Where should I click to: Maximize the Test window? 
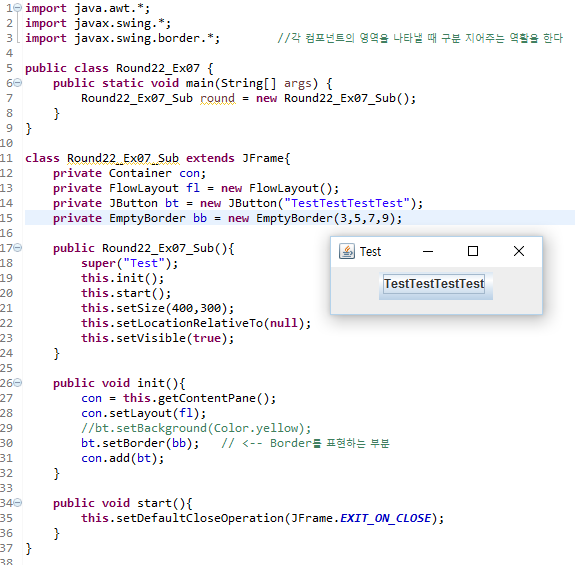click(473, 251)
